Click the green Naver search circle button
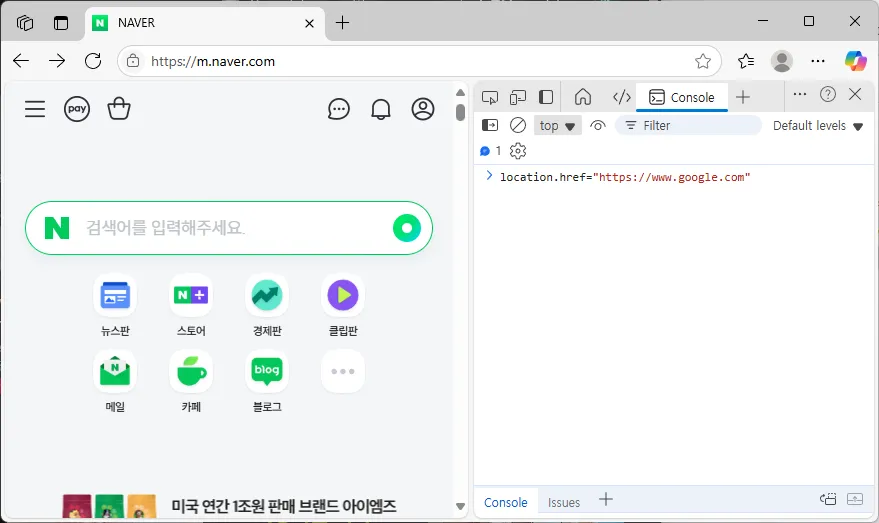The width and height of the screenshot is (879, 523). click(x=407, y=228)
